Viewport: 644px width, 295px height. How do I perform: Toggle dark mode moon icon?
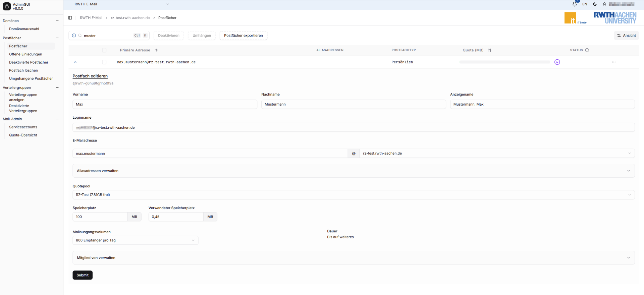595,4
